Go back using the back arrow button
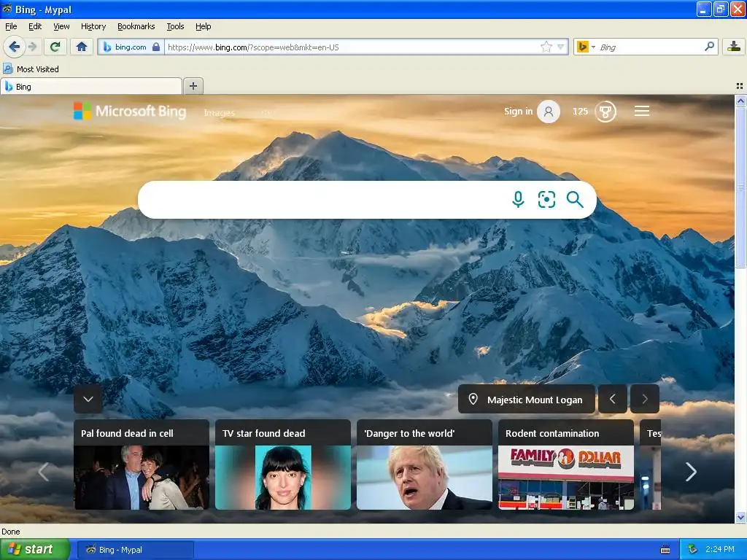Image resolution: width=747 pixels, height=560 pixels. [x=14, y=47]
